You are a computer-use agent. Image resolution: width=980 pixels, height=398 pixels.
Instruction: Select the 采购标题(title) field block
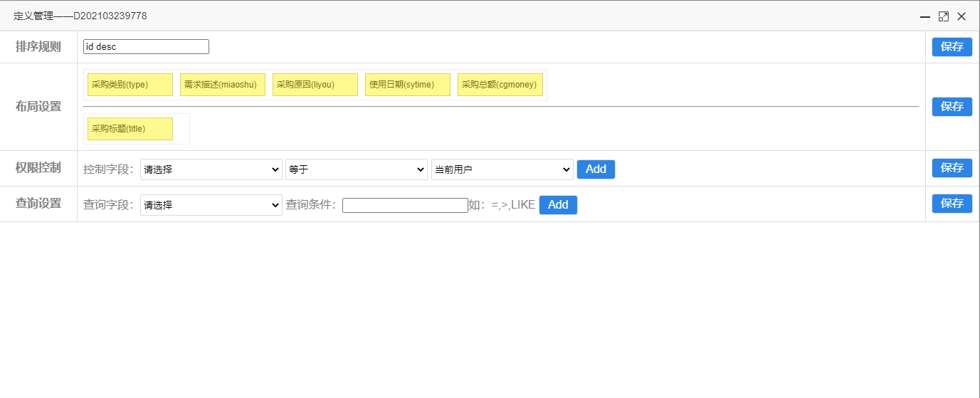130,129
